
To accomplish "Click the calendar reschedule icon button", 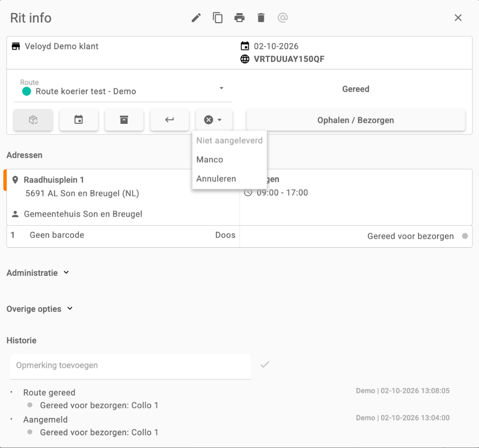I will click(x=78, y=120).
